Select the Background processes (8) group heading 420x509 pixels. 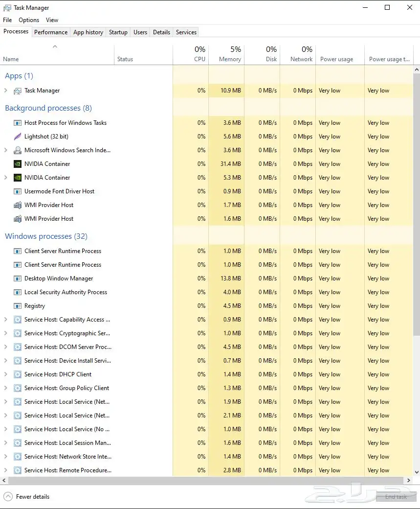point(48,108)
